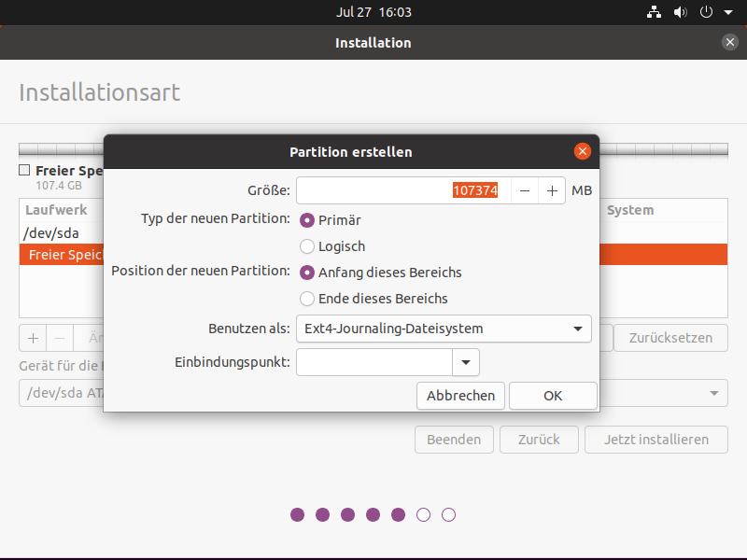Open the clock date menu in top bar
The image size is (747, 560).
pos(373,13)
